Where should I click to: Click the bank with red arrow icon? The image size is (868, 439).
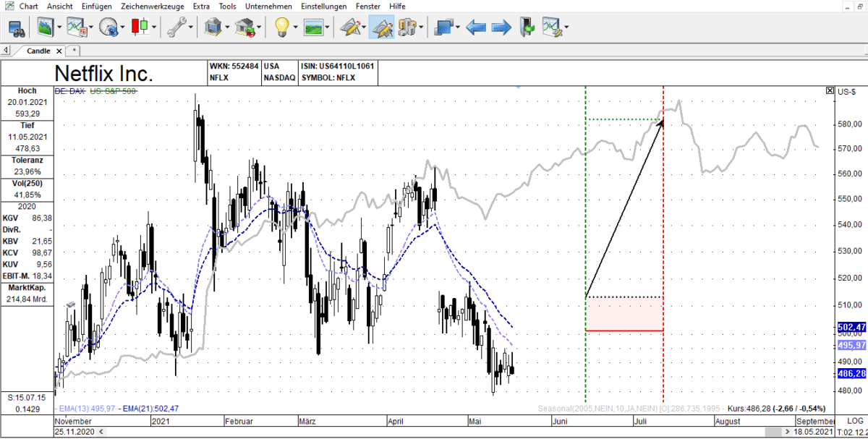point(245,28)
